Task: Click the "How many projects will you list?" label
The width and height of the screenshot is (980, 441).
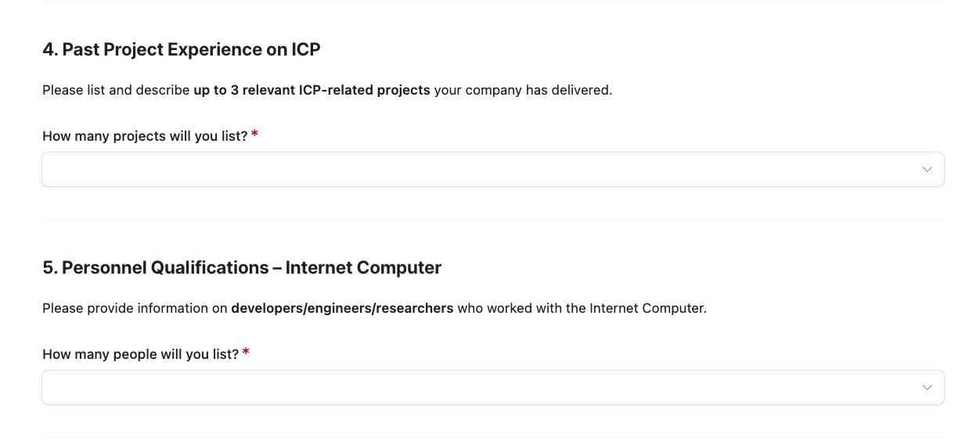Action: pos(145,136)
